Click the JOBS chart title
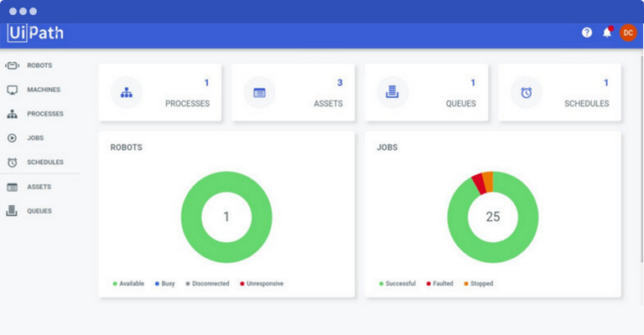 [x=387, y=147]
